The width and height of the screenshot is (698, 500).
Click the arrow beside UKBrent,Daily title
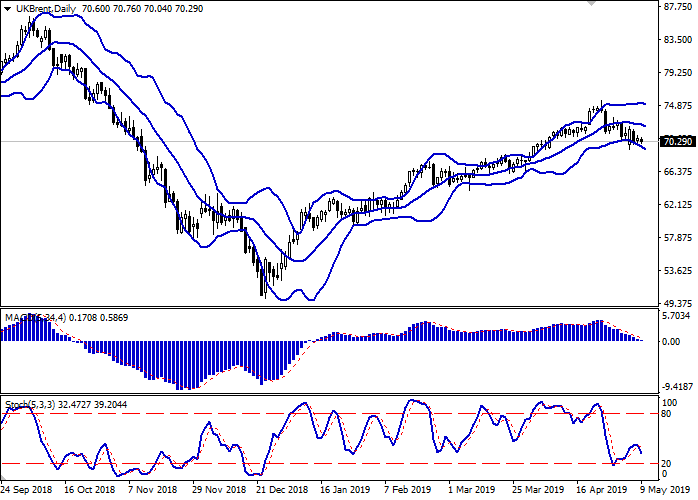point(7,9)
